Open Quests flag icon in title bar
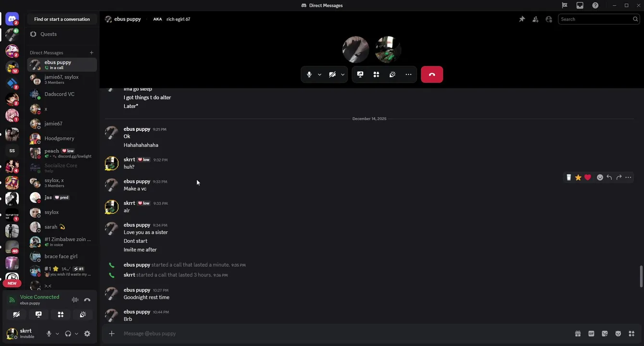This screenshot has width=644, height=346. tap(565, 5)
